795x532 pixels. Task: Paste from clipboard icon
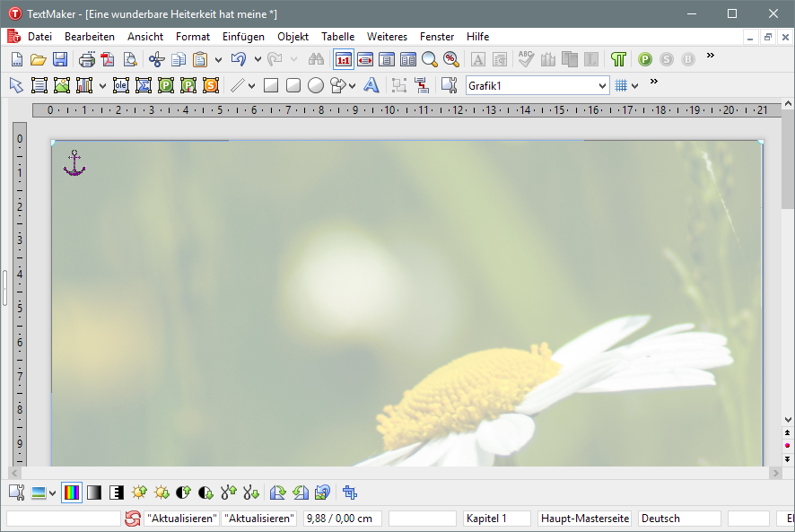[200, 59]
